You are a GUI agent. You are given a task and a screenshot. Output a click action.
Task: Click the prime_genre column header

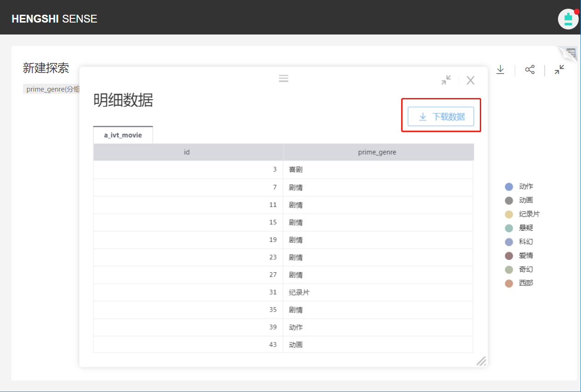378,152
